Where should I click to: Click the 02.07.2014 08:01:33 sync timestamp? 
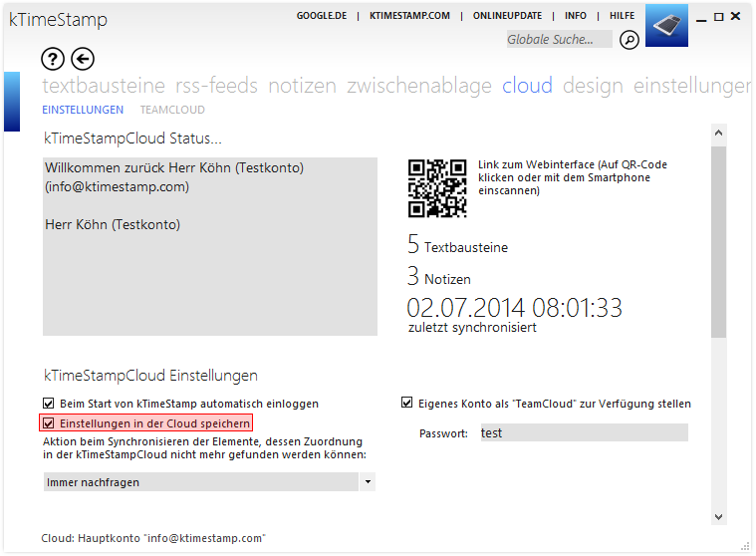pos(514,308)
